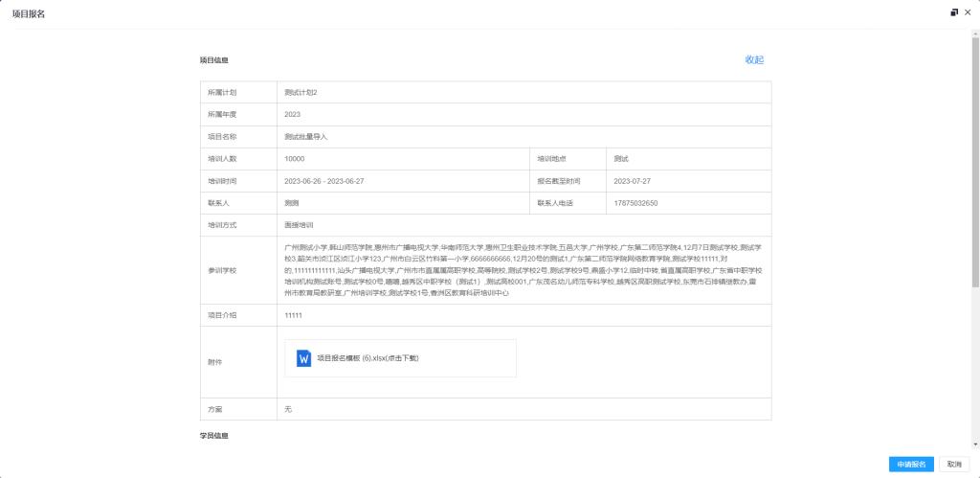Click the training period 2023-06-26 - 2023-06-27
980x478 pixels.
click(x=323, y=181)
